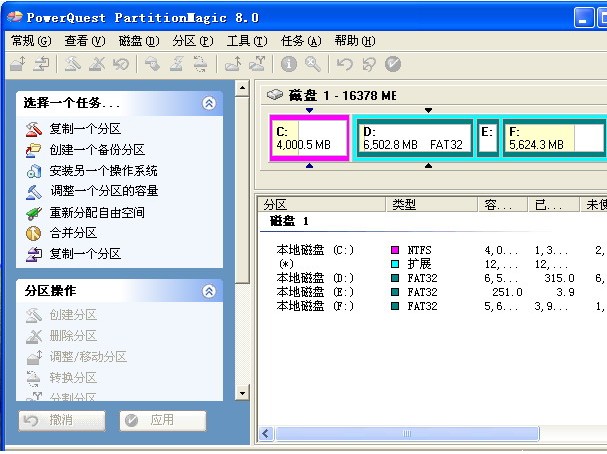Click the cyan 扩展 color square
Viewport: 607px width, 454px height.
[395, 264]
